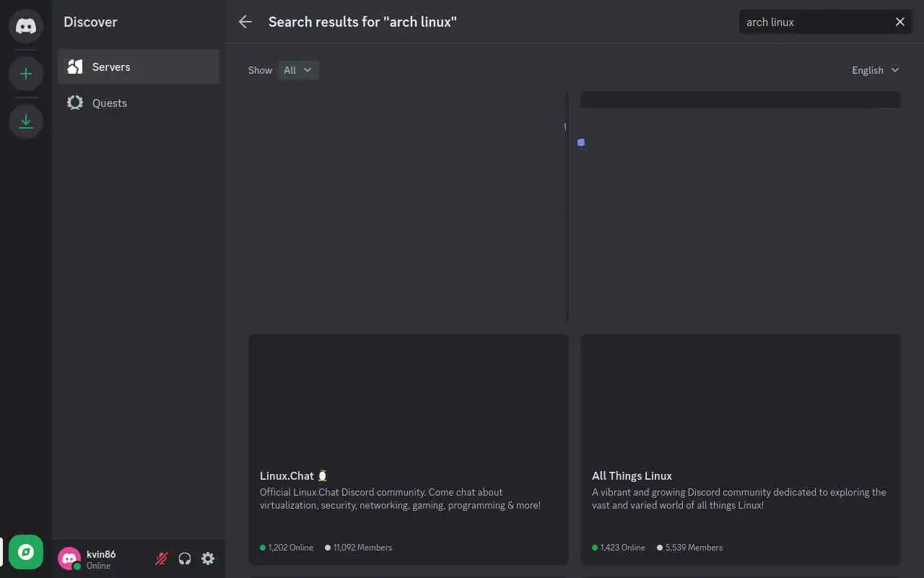Open Discord home direct messages icon

[x=26, y=26]
